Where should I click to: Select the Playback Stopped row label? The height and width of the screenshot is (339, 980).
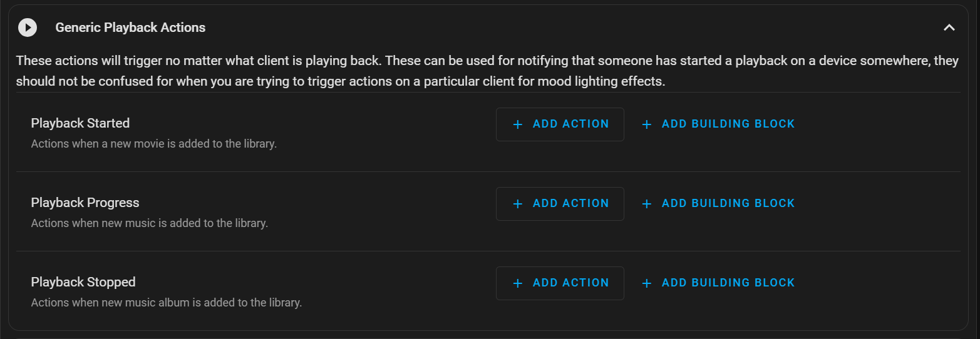pyautogui.click(x=83, y=282)
